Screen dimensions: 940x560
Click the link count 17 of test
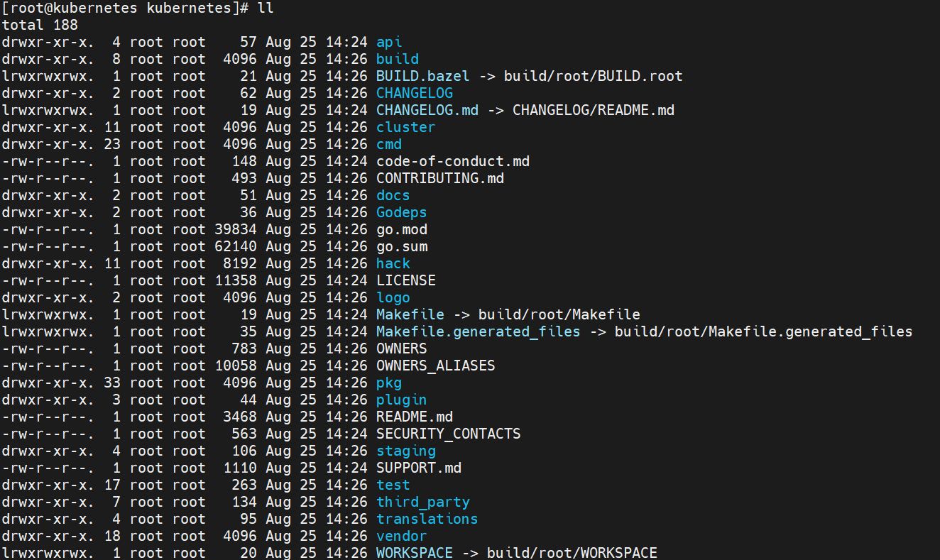[112, 485]
